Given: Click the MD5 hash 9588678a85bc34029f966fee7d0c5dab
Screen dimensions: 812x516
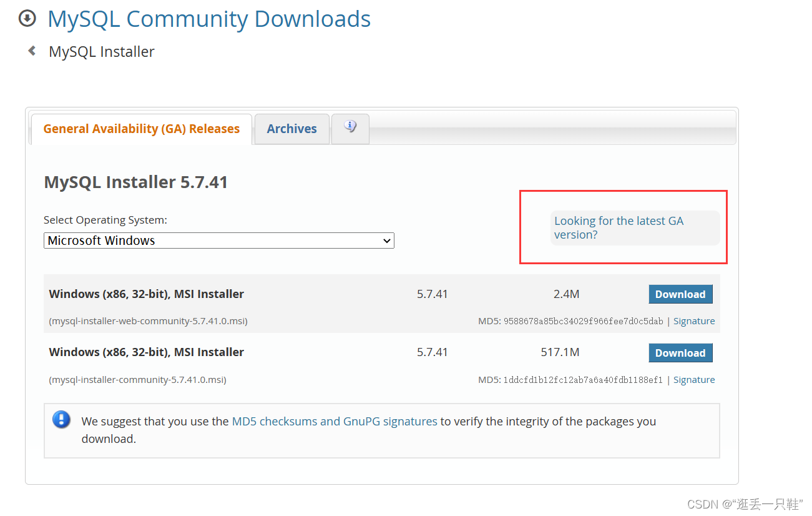Looking at the screenshot, I should tap(583, 321).
